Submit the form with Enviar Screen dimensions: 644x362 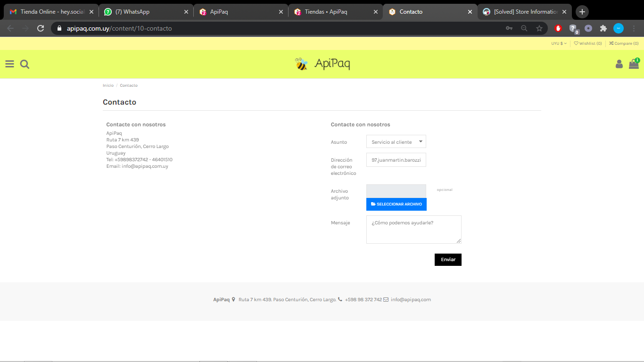[448, 260]
